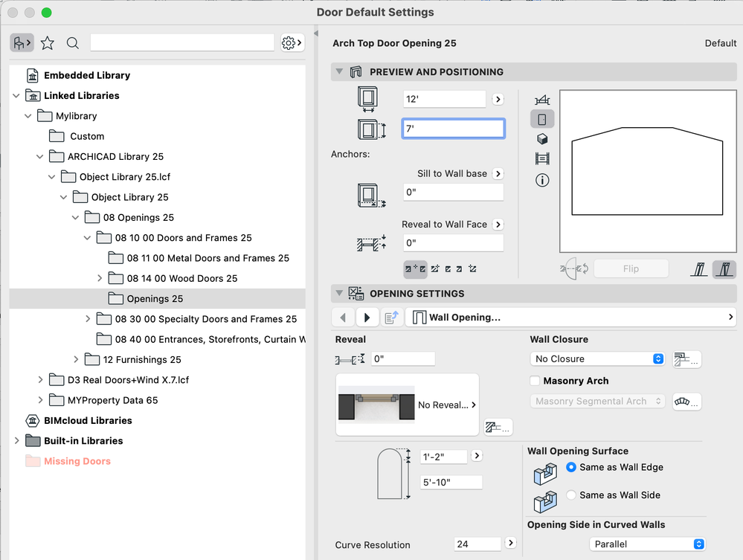The width and height of the screenshot is (743, 560).
Task: Click the Flip button
Action: pos(631,268)
